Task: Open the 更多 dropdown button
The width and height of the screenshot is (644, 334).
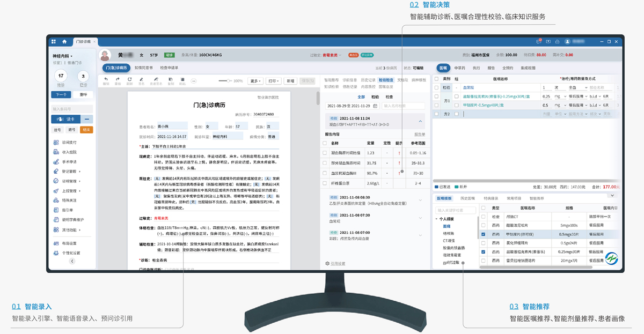Action: [256, 81]
